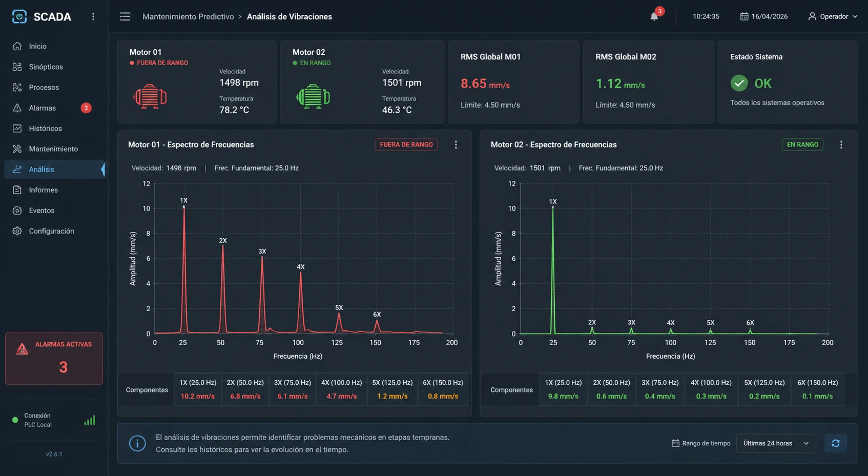Image resolution: width=868 pixels, height=476 pixels.
Task: Open the vertical dots menu beside SCADA
Action: coord(93,16)
